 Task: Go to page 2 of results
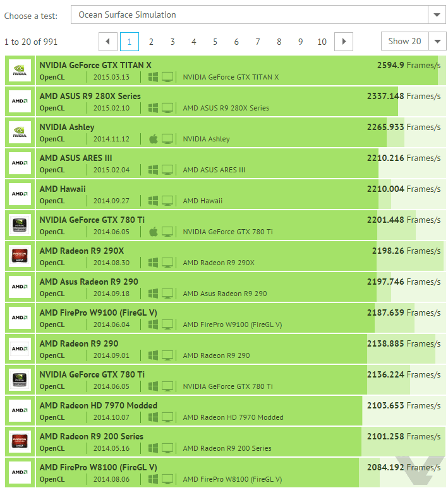click(151, 42)
